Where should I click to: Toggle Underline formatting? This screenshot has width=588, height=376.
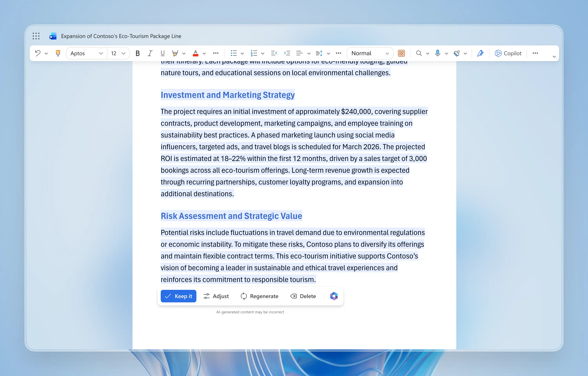(x=162, y=53)
